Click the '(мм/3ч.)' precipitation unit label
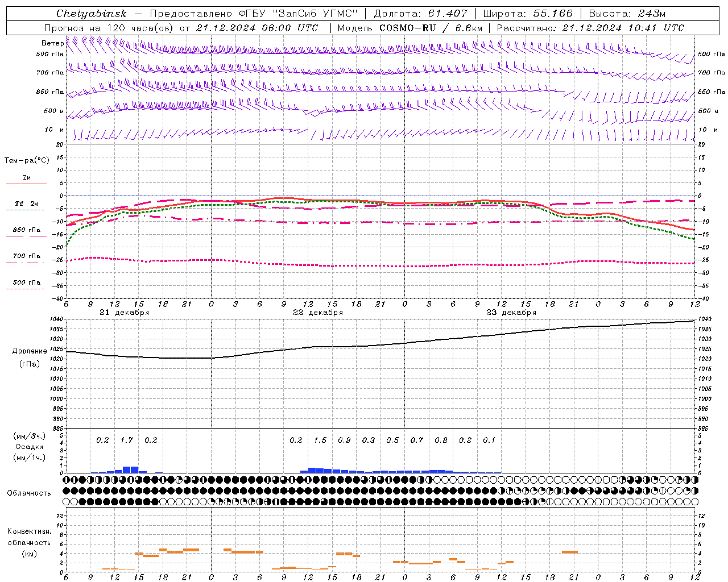Screen dimensions: 728x582 (30, 436)
